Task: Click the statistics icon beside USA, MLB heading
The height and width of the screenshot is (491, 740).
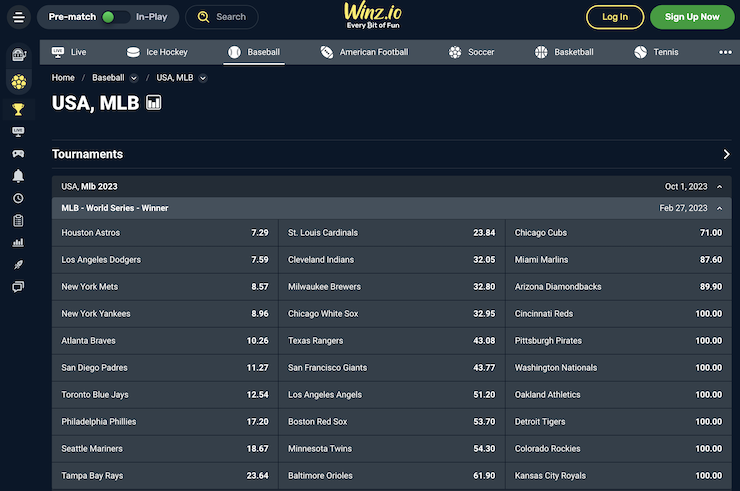Action: pyautogui.click(x=153, y=102)
